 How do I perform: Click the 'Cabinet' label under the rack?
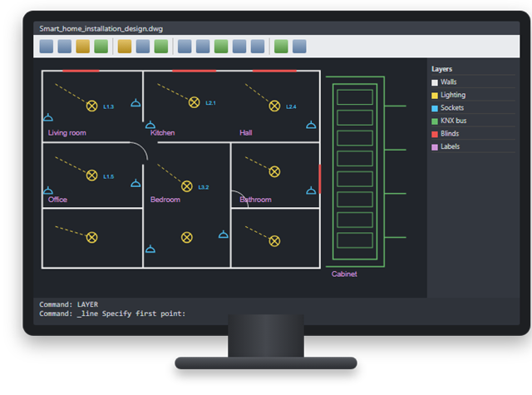click(344, 274)
